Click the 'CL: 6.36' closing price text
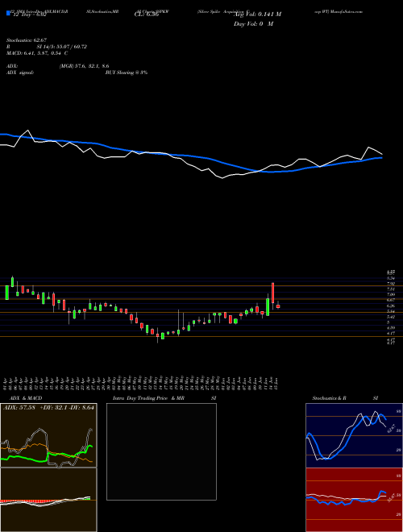Screen dimensions: 403x532 (x=146, y=15)
